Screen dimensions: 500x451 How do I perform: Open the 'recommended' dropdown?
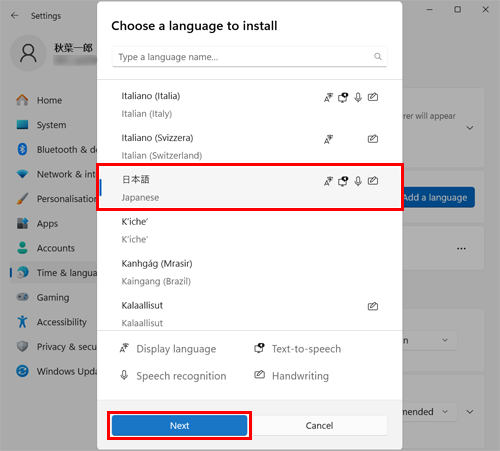point(428,412)
